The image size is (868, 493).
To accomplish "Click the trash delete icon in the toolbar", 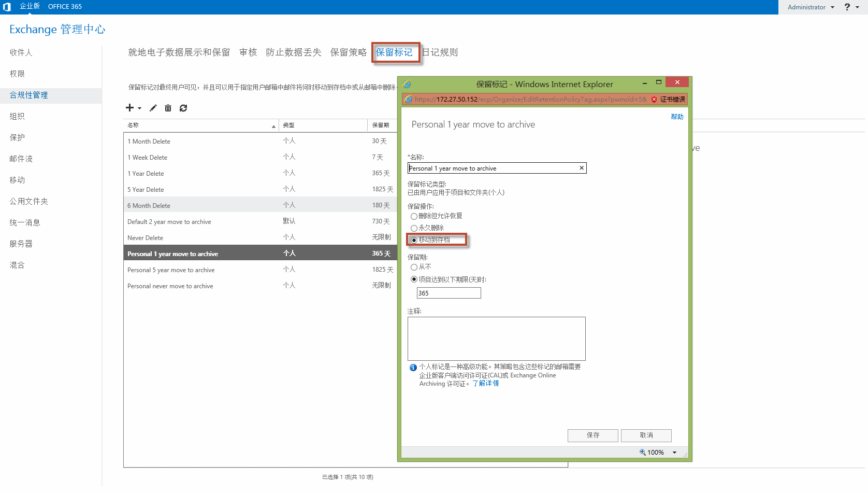I will (x=168, y=108).
